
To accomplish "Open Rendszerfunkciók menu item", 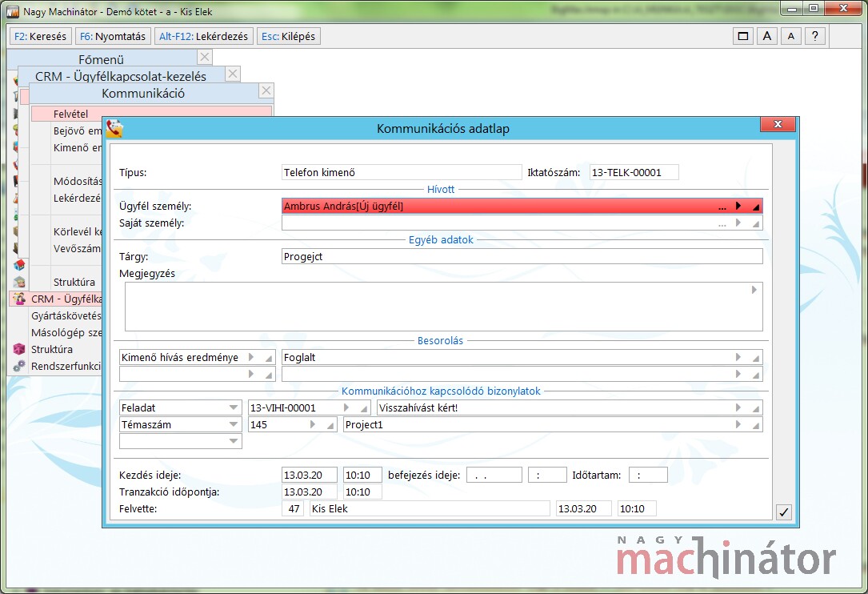I will click(x=66, y=367).
